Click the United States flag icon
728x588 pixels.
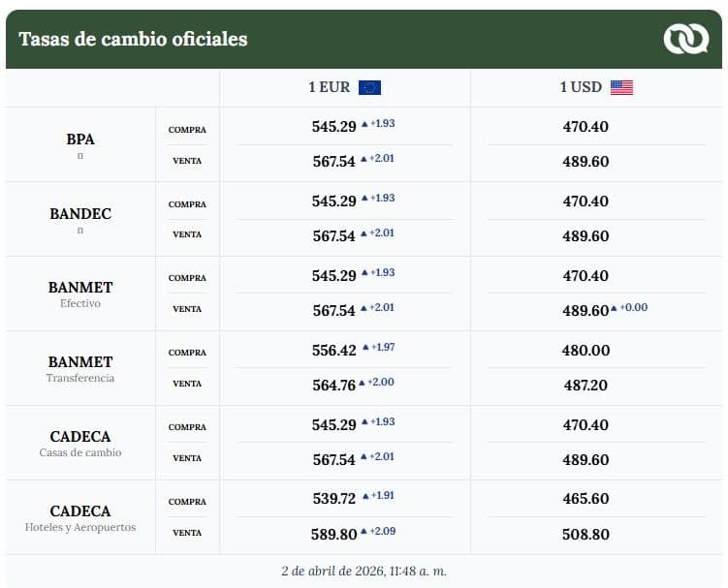621,87
